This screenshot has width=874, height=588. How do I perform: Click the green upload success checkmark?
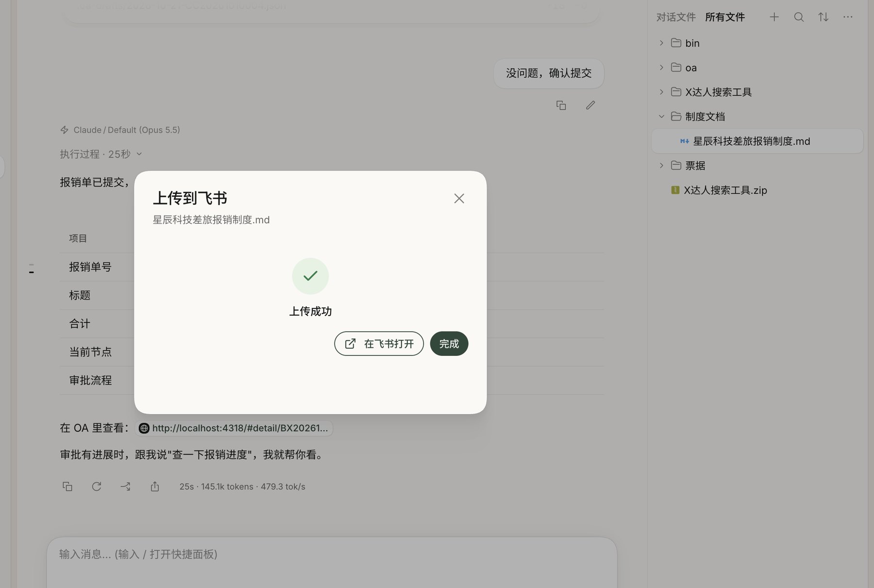pyautogui.click(x=310, y=276)
